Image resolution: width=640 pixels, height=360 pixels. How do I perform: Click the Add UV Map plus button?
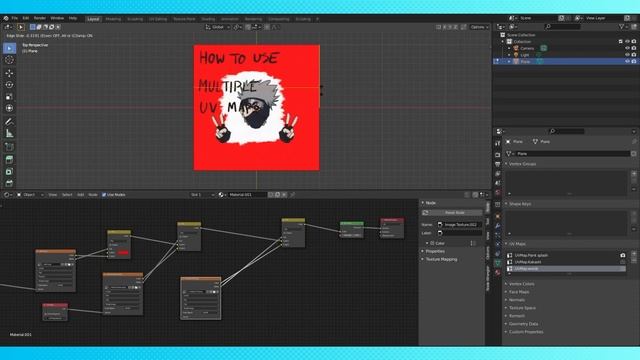[x=634, y=254]
